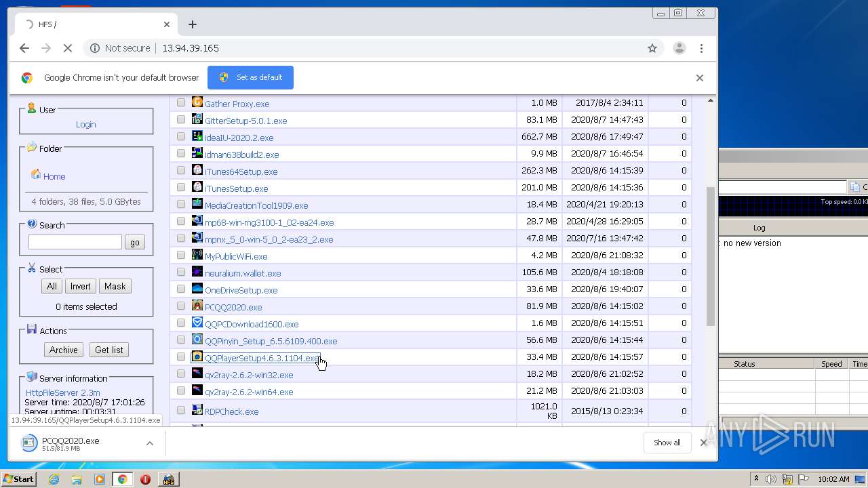Click the MediaCreationTool1909.exe file icon
This screenshot has width=868, height=488.
click(x=197, y=204)
